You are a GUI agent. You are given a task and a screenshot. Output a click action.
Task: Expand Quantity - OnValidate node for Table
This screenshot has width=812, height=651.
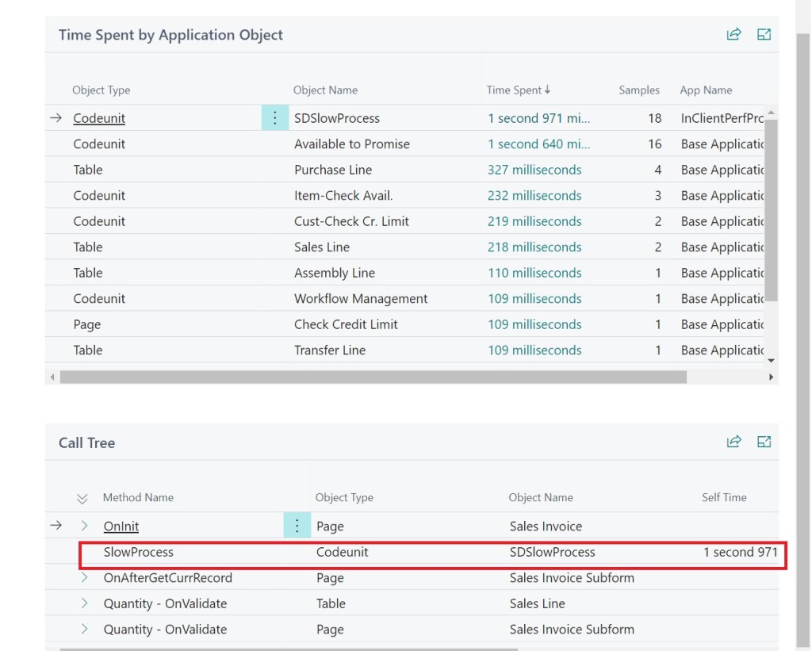pyautogui.click(x=85, y=603)
